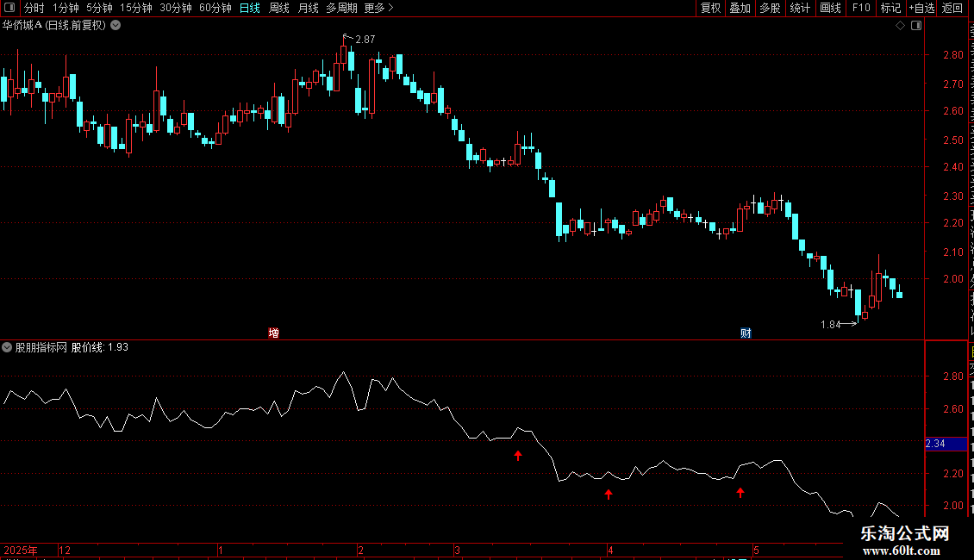Switch to 日线 daily chart
Image resolution: width=974 pixels, height=560 pixels.
click(x=250, y=8)
